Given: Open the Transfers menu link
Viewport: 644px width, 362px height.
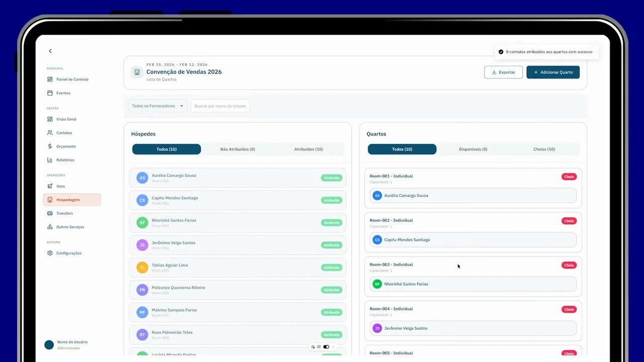Looking at the screenshot, I should pos(65,213).
